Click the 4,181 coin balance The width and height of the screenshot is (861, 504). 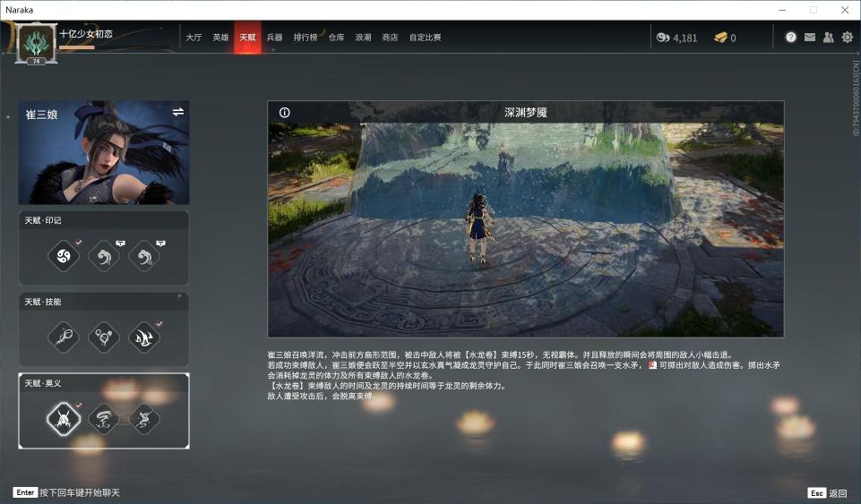click(684, 38)
